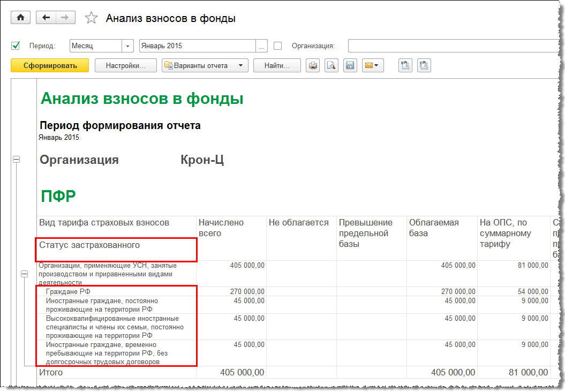Open the Месяц period type dropdown
This screenshot has height=392, width=565.
[x=128, y=46]
